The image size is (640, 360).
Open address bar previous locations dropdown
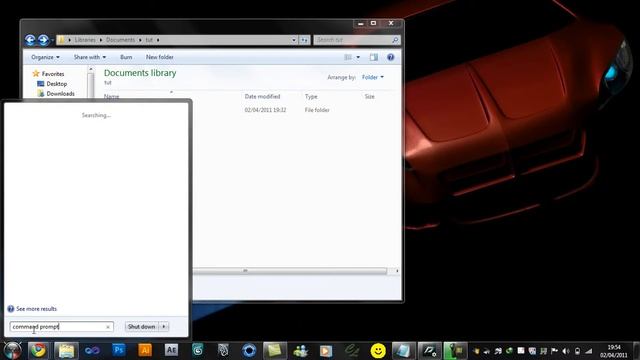click(294, 40)
